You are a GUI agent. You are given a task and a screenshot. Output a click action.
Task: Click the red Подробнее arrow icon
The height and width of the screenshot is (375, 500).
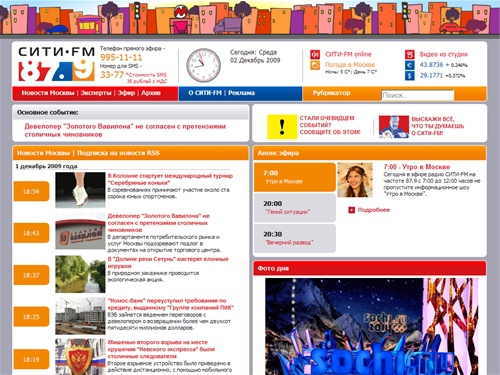pos(351,210)
